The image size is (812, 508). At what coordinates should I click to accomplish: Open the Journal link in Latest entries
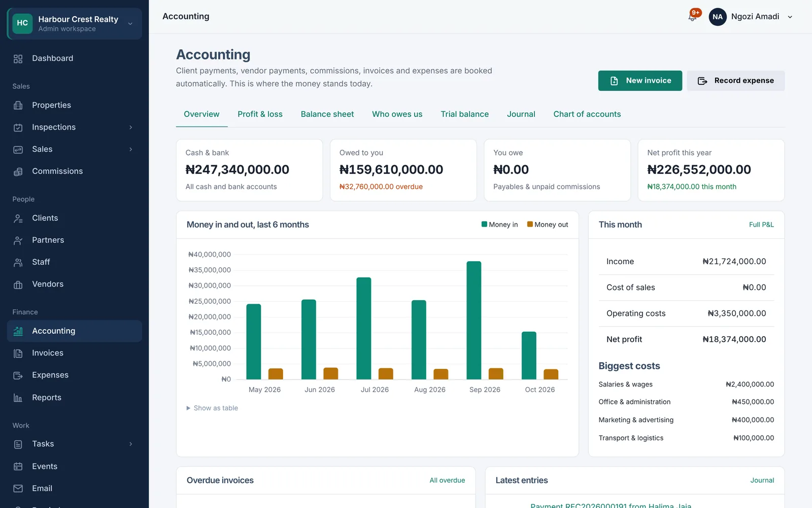click(x=762, y=481)
